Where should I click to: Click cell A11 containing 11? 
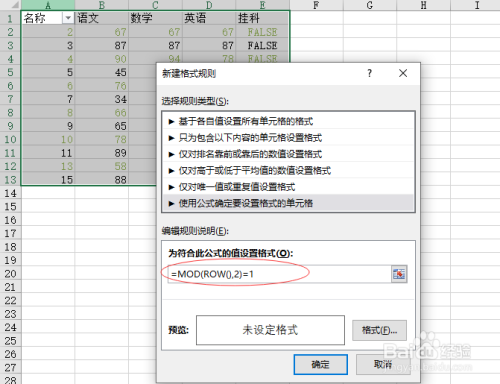point(48,153)
